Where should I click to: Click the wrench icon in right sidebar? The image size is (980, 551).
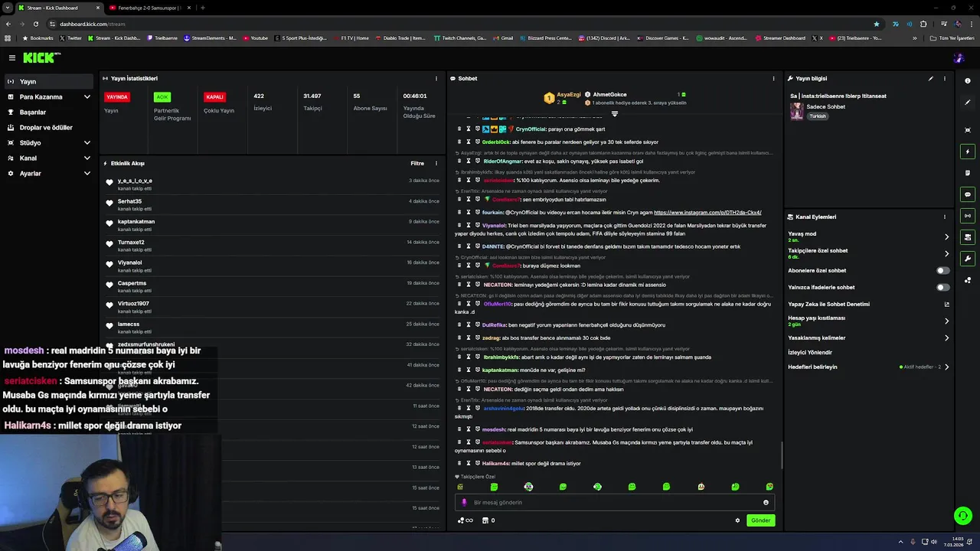(968, 259)
